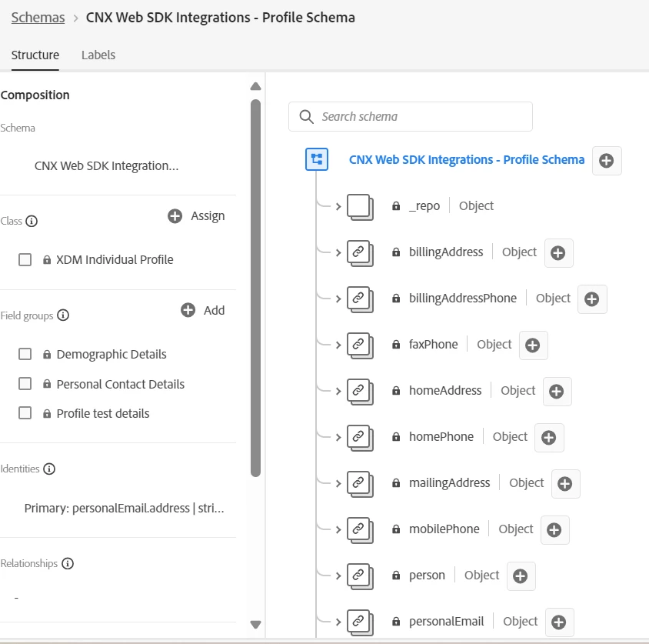This screenshot has height=644, width=649.
Task: Click the plus icon beside the schema root title
Action: click(607, 161)
